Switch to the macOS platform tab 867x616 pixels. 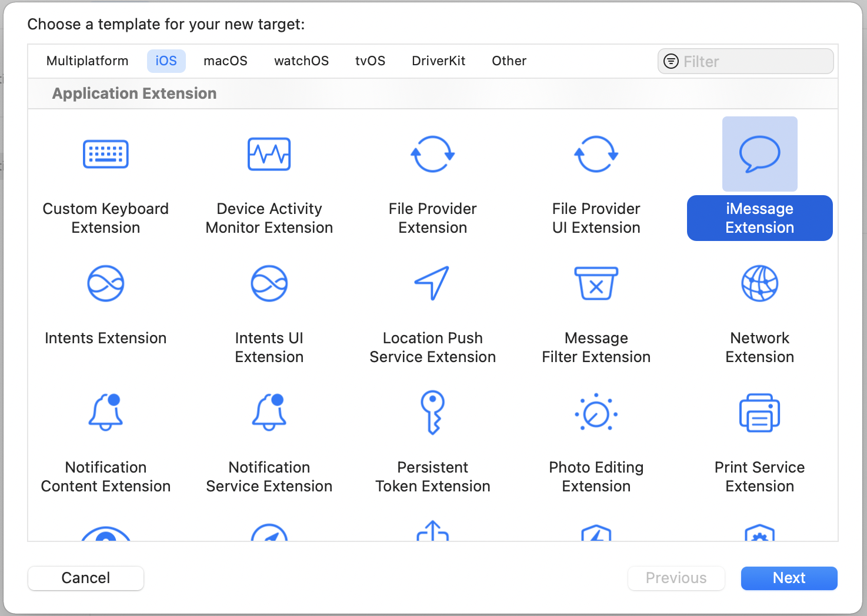[225, 61]
